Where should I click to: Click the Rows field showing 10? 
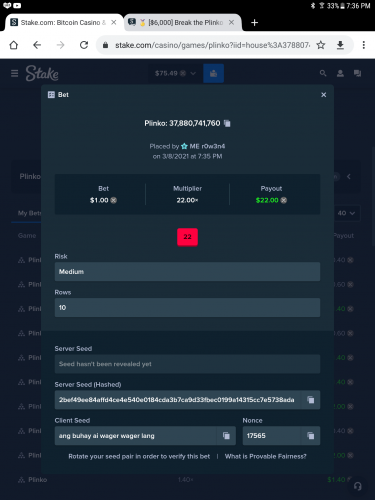[187, 307]
